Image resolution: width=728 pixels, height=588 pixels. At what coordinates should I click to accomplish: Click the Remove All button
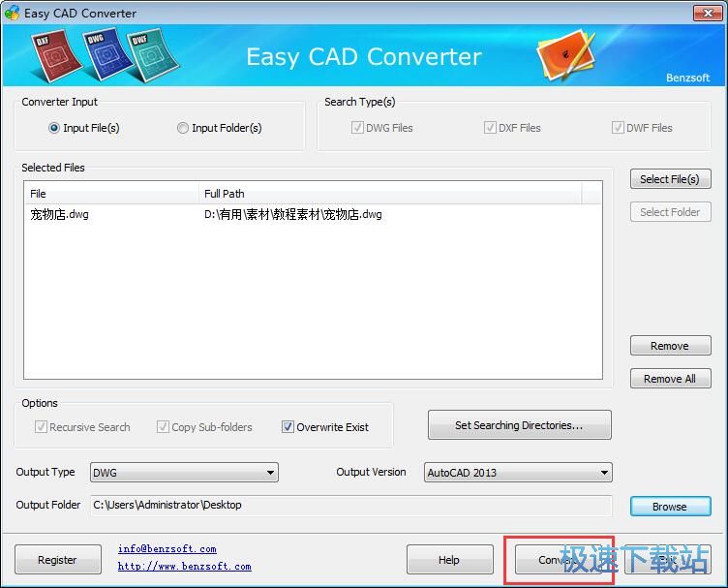pos(671,379)
